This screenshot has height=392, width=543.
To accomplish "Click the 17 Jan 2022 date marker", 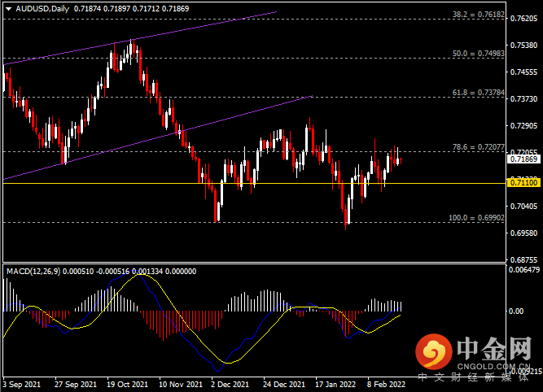I will click(335, 385).
